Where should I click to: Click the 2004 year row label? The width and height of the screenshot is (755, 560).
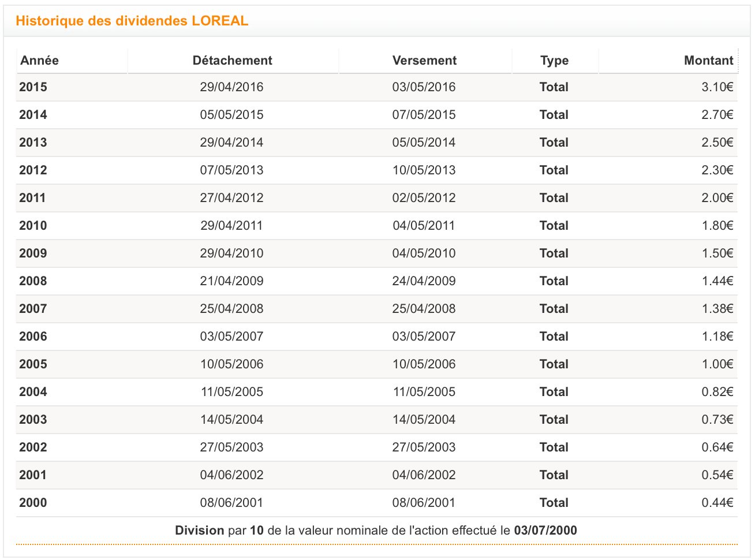click(x=33, y=392)
